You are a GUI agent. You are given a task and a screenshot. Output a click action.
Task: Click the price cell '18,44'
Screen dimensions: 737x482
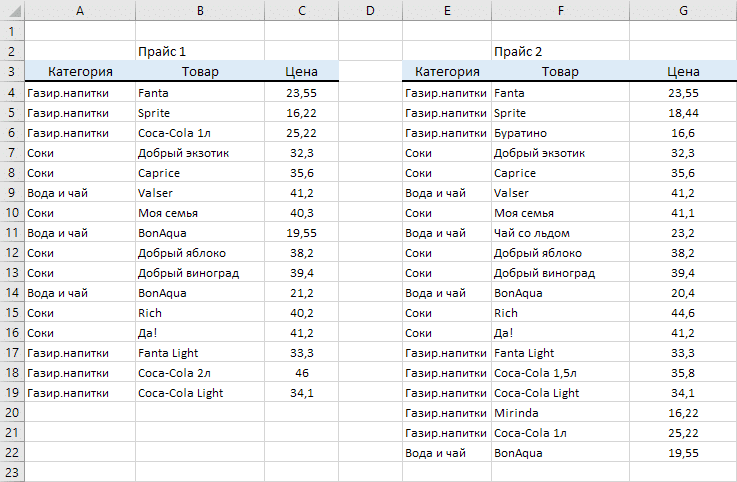(683, 113)
